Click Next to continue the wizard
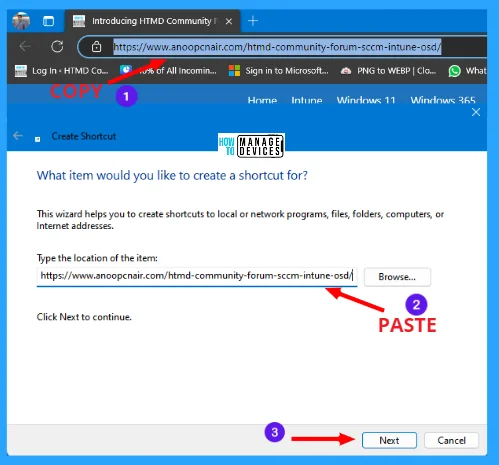 [x=389, y=440]
